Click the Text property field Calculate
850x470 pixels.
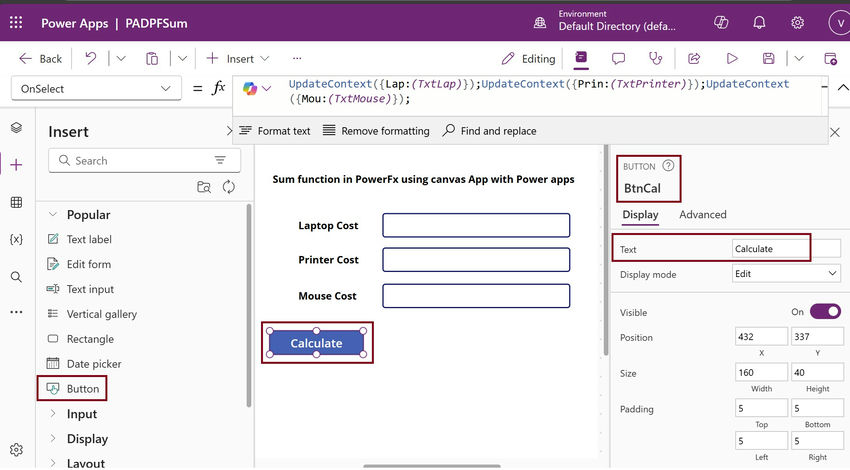786,248
